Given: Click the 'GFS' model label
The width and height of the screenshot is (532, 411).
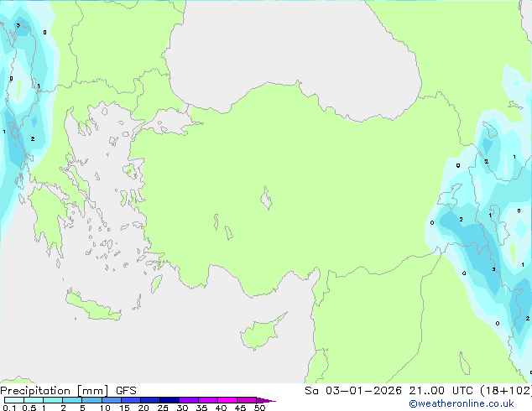Looking at the screenshot, I should pyautogui.click(x=126, y=391).
